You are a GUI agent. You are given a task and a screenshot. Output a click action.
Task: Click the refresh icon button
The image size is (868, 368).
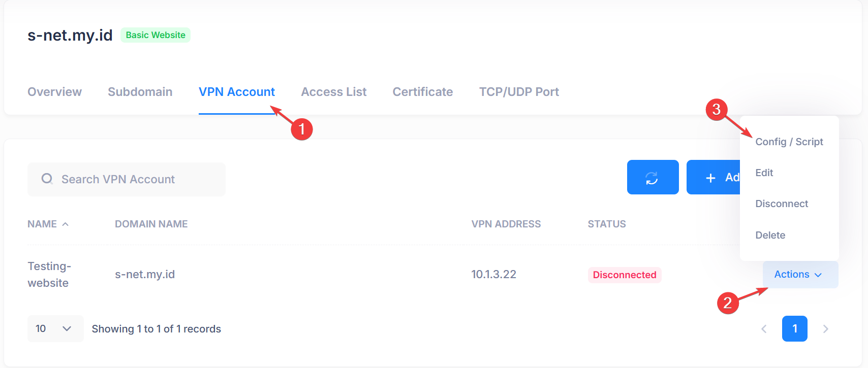click(x=653, y=177)
